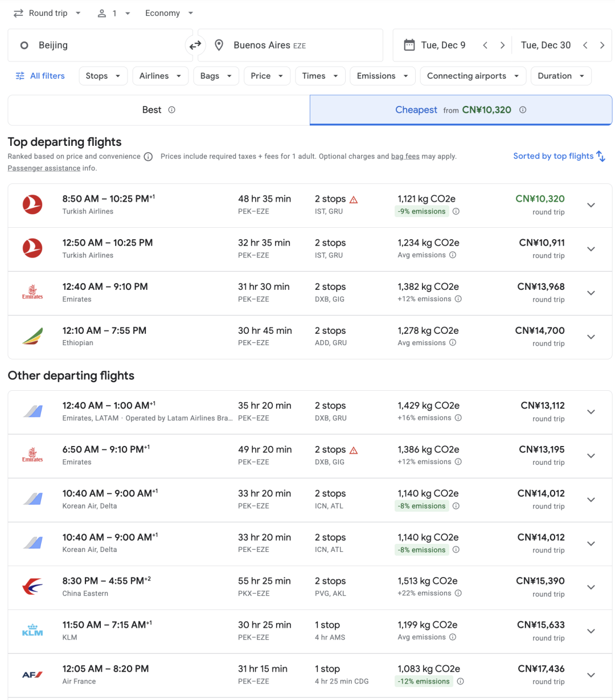Expand Turkish Airlines CN¥10,911 flight details
The image size is (615, 700).
coord(591,249)
